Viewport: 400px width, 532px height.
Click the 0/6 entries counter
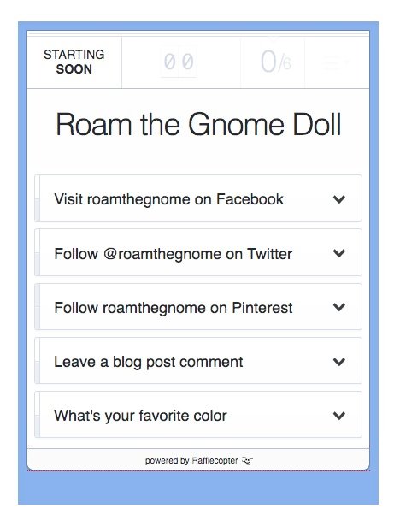[x=275, y=62]
